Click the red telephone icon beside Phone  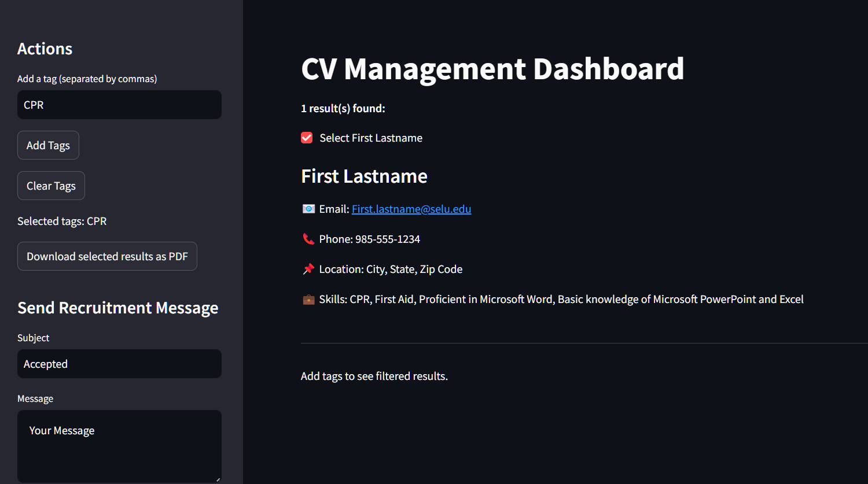[x=308, y=239]
